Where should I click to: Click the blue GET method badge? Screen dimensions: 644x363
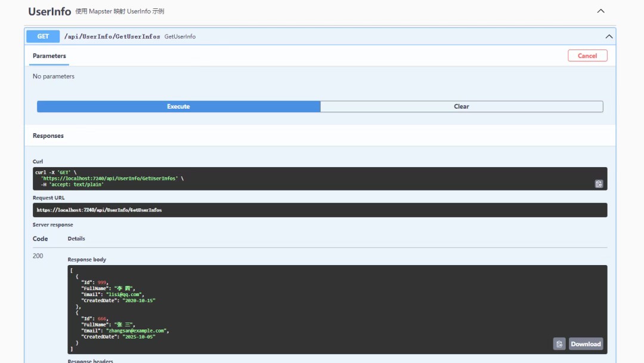[x=44, y=36]
